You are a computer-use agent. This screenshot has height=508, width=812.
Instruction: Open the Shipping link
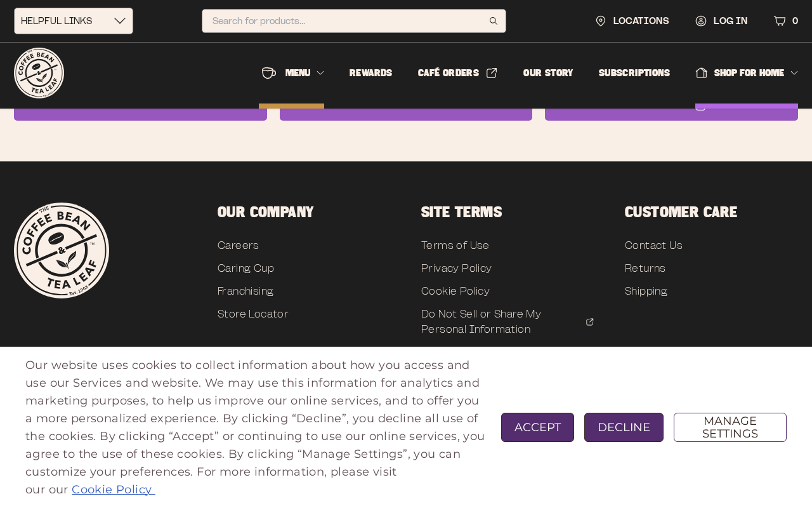click(x=646, y=291)
